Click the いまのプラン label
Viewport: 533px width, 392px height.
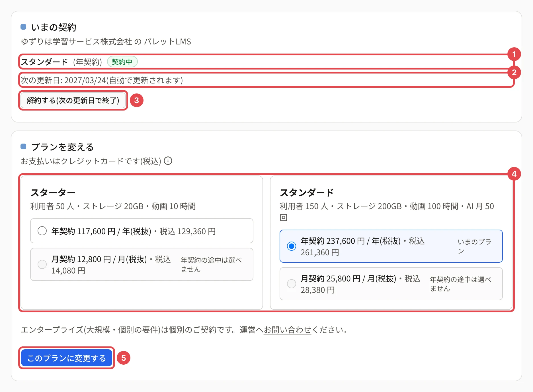(475, 246)
